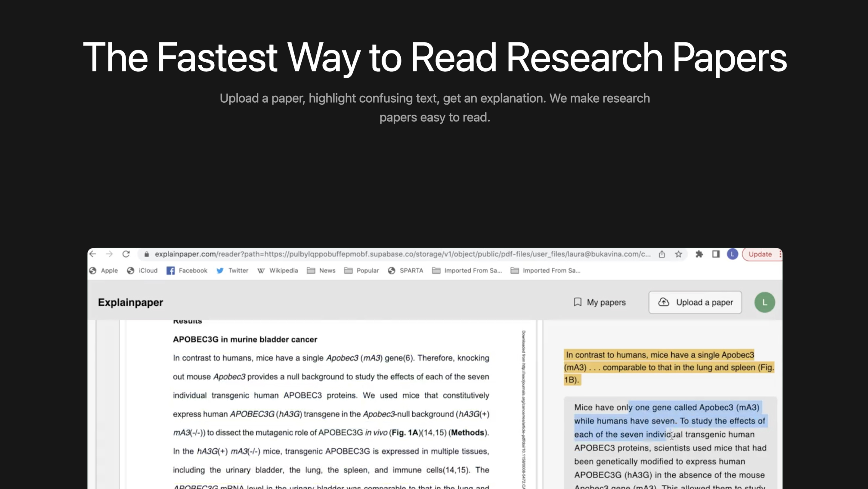Click the browser back navigation arrow
This screenshot has width=868, height=489.
tap(93, 253)
